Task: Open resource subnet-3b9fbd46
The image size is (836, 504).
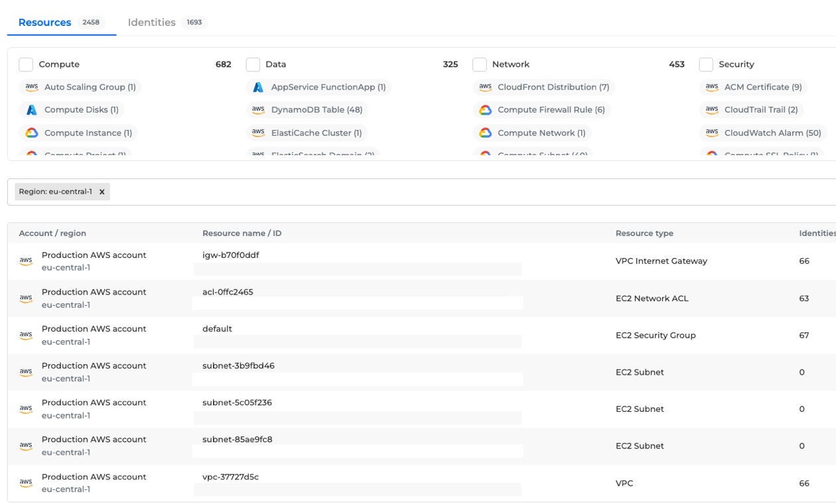Action: 238,365
